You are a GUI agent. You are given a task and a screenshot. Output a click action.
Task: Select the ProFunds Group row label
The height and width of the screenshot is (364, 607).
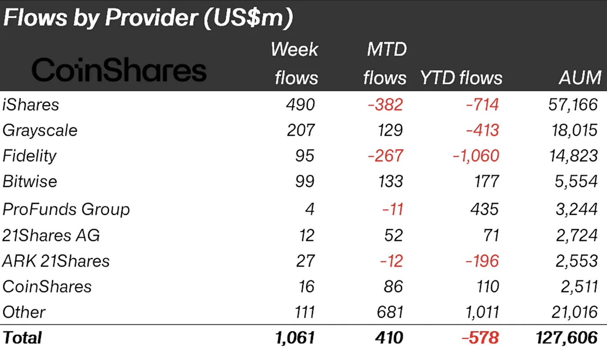(x=66, y=209)
